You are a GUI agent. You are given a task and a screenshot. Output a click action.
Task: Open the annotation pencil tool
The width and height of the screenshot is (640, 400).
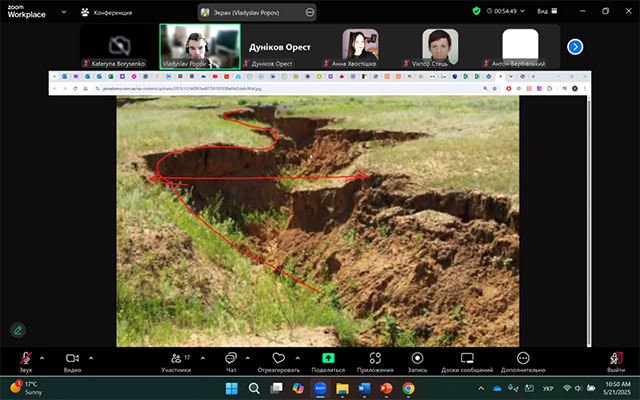pos(18,329)
